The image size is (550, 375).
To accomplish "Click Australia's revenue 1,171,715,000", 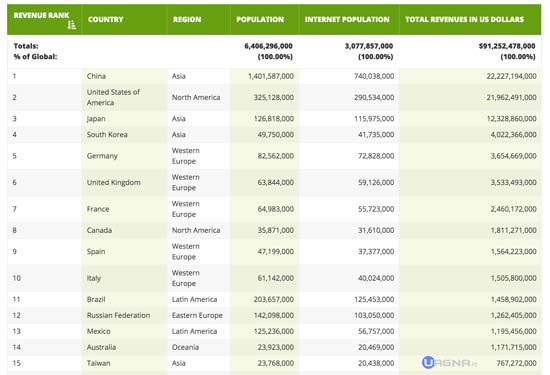I will pyautogui.click(x=513, y=347).
